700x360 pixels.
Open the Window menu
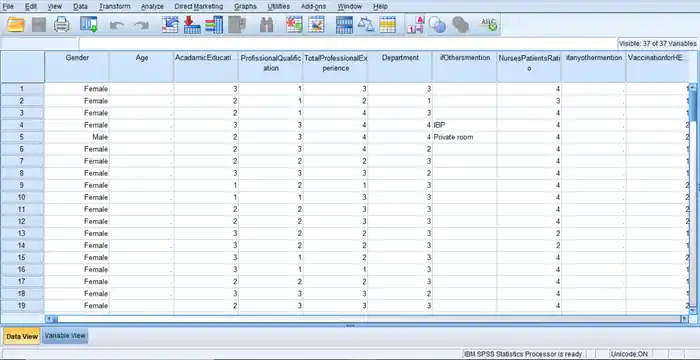click(x=350, y=7)
